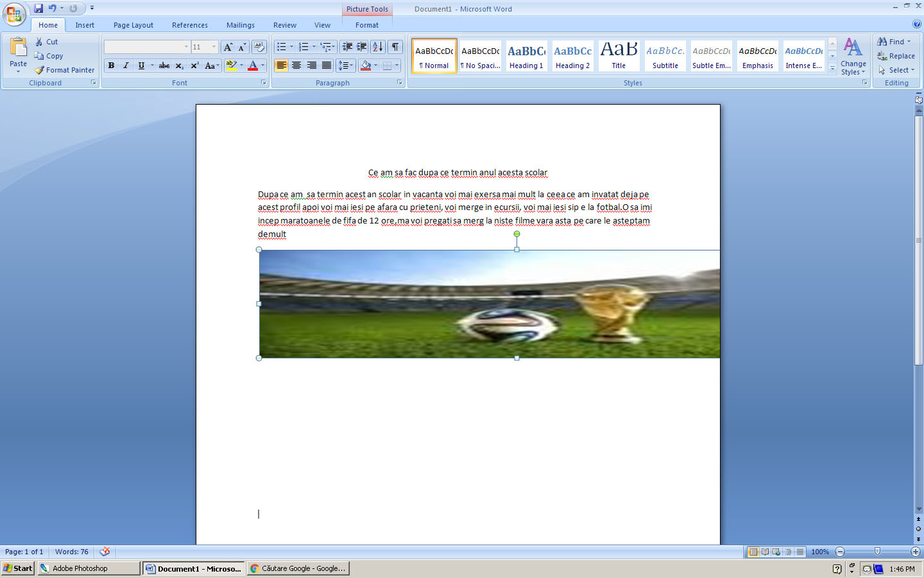Click Change Styles button

[x=853, y=57]
